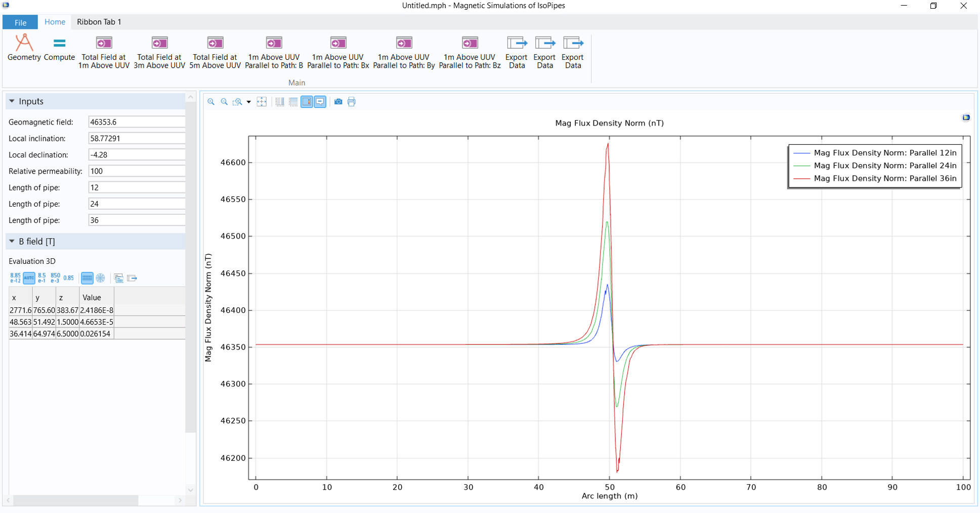Click the Geomagnetic field input box
The image size is (980, 513).
137,122
